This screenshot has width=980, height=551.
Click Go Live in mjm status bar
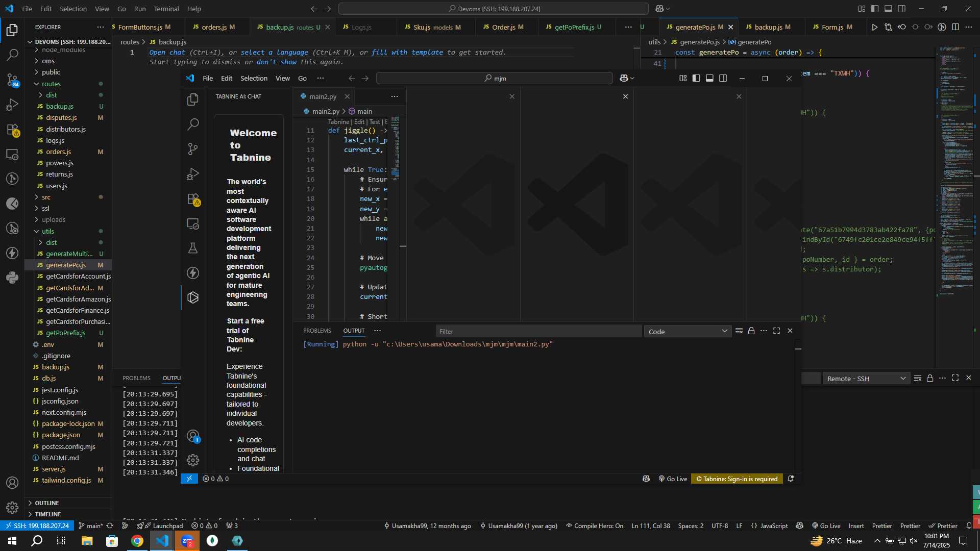673,479
